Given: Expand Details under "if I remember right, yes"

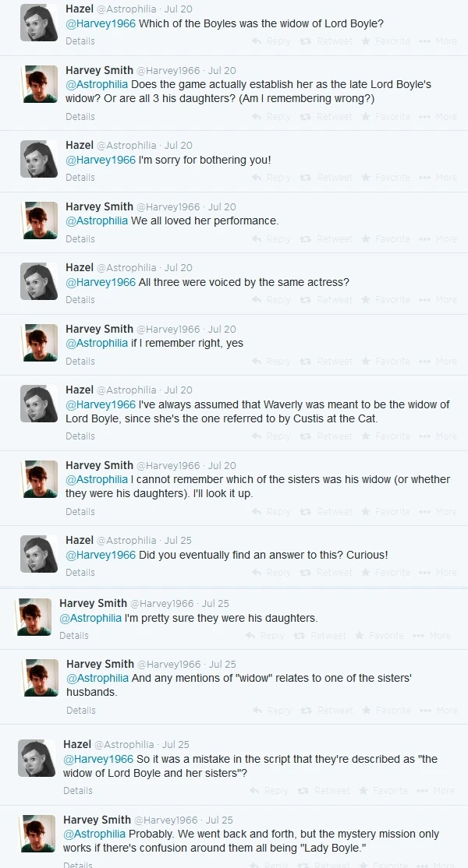Looking at the screenshot, I should coord(80,362).
